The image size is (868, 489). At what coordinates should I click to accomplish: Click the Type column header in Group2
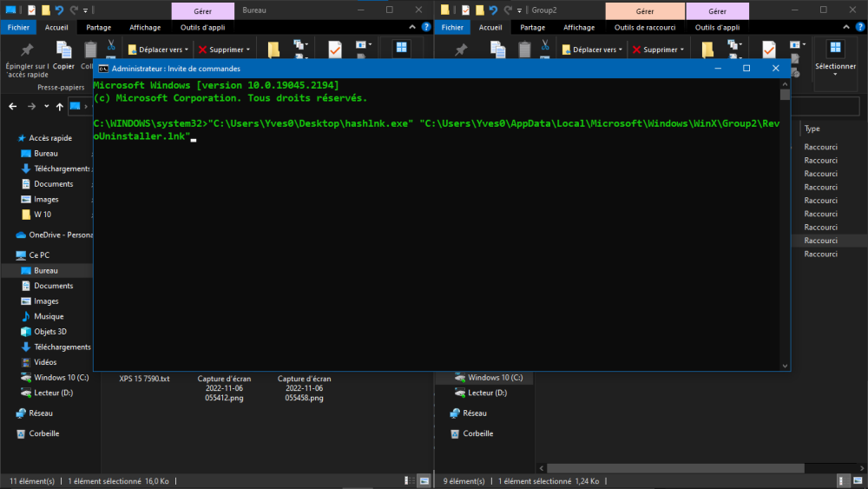click(812, 129)
